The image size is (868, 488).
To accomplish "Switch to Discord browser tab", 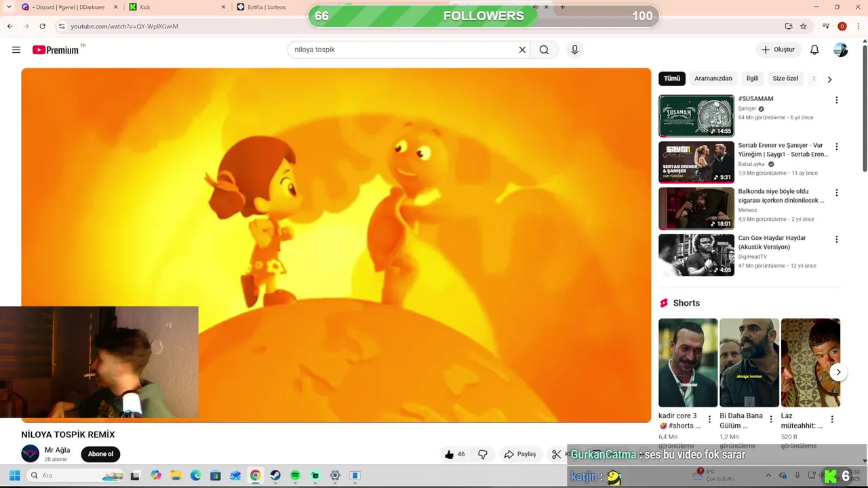I will pos(69,7).
